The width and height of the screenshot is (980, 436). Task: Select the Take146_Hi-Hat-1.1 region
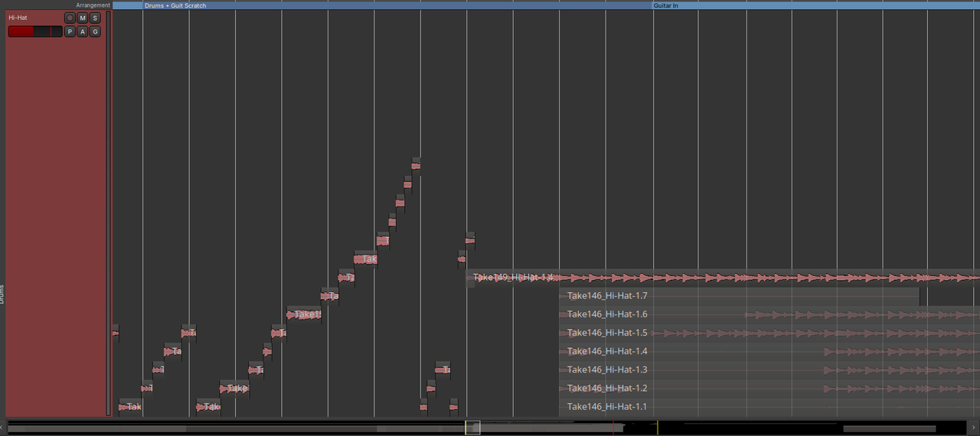[x=769, y=407]
